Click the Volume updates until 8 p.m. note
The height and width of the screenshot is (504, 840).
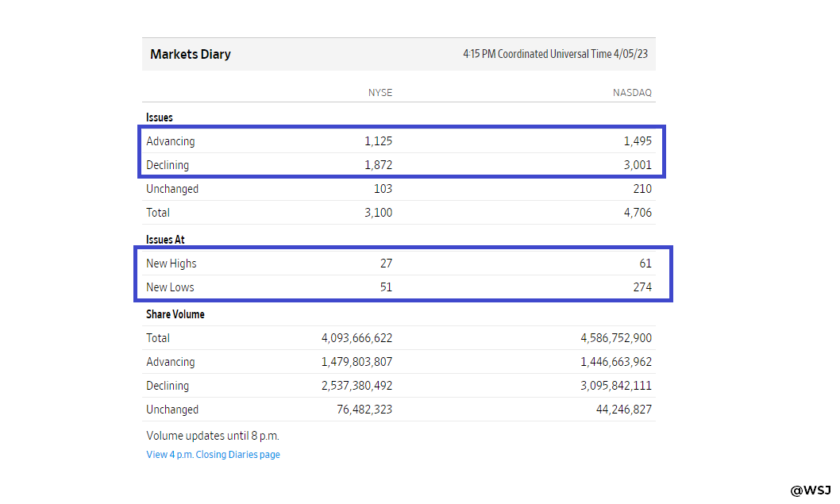[213, 436]
